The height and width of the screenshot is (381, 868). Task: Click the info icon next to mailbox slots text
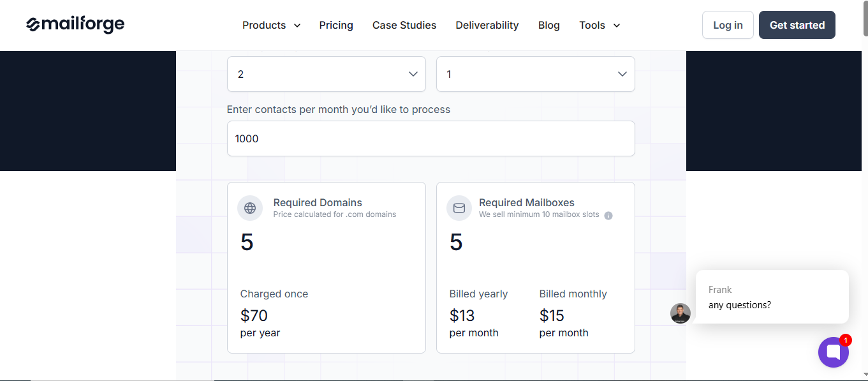coord(608,215)
